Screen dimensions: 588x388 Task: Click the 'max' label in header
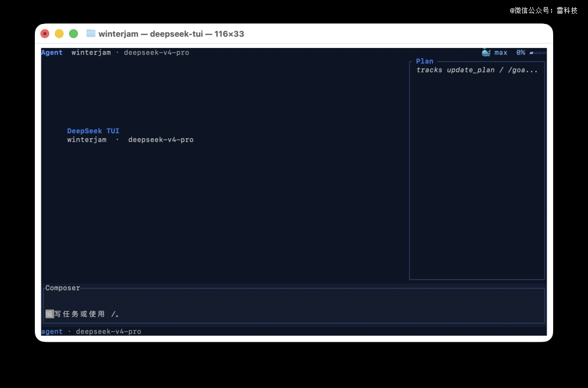point(501,53)
